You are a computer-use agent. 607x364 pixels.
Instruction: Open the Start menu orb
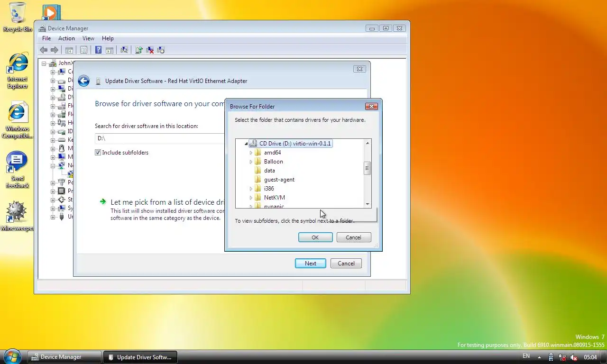[x=12, y=356]
